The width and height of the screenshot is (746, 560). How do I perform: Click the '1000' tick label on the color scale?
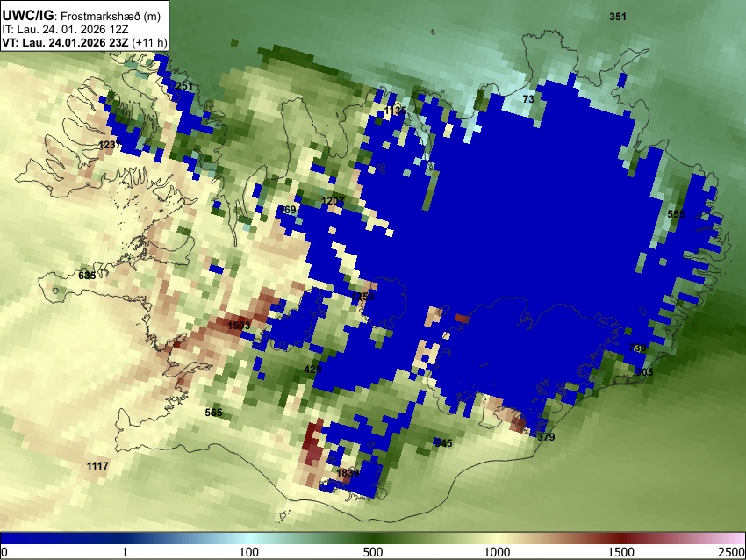[497, 552]
